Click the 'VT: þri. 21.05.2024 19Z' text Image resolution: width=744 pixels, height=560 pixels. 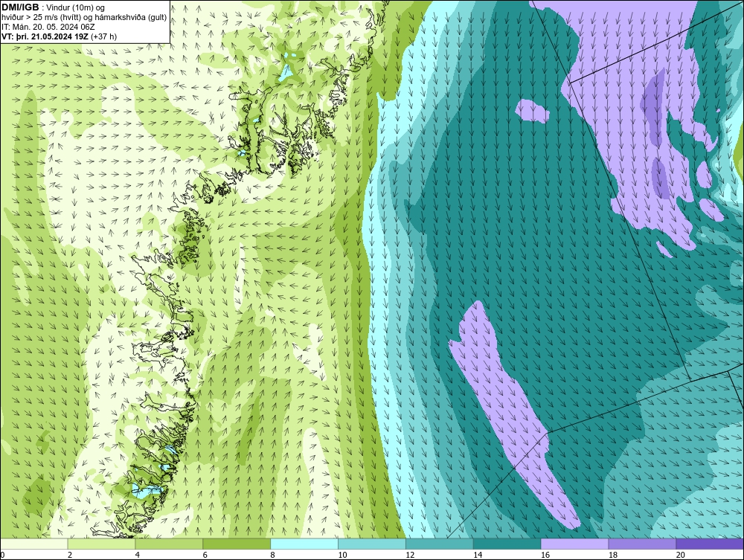[x=45, y=36]
